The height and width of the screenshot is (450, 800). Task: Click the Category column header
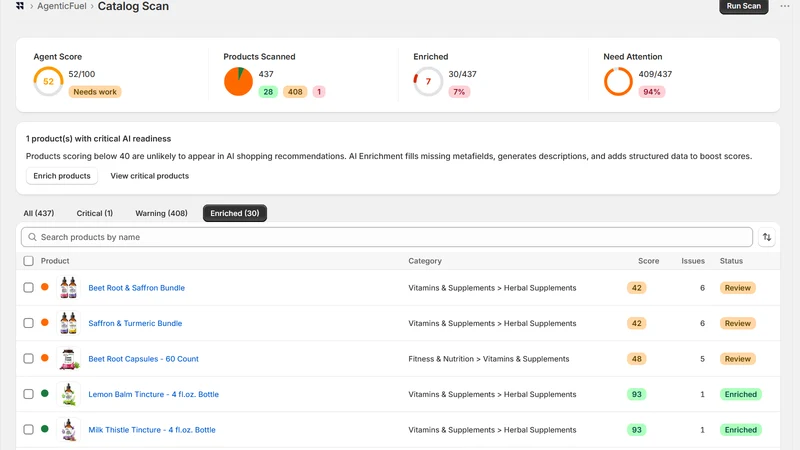425,261
